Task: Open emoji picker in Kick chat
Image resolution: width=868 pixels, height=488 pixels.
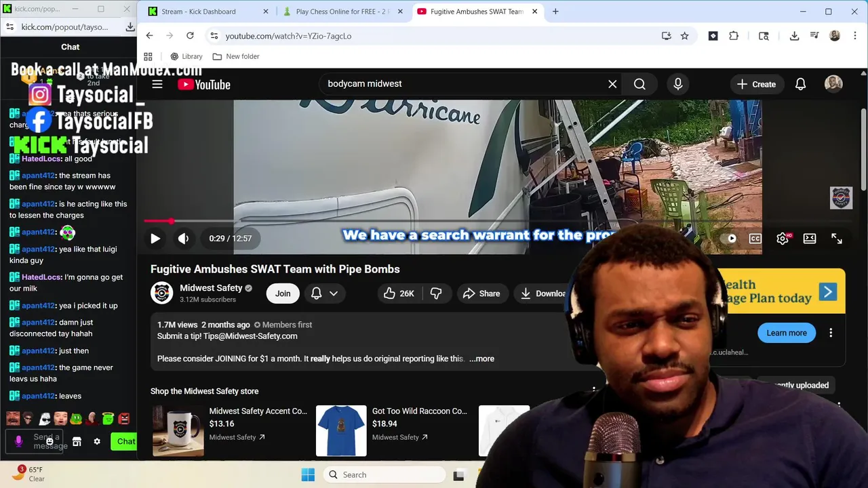Action: point(50,441)
